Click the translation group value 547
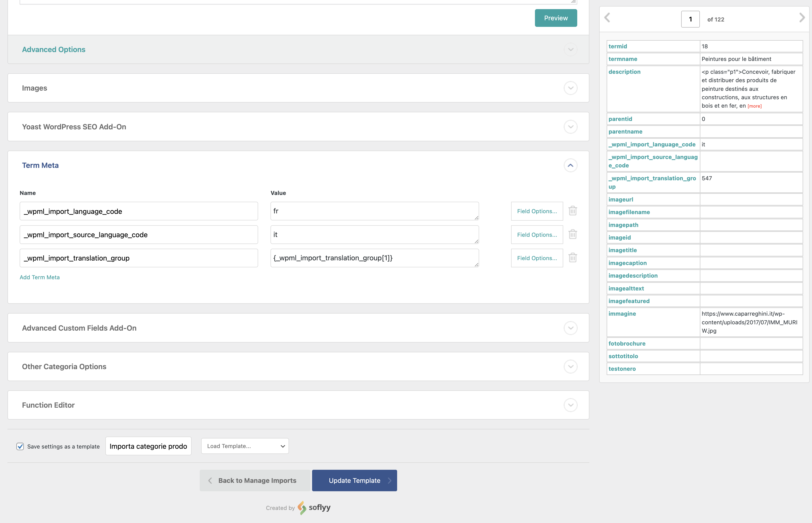The height and width of the screenshot is (523, 812). [707, 178]
